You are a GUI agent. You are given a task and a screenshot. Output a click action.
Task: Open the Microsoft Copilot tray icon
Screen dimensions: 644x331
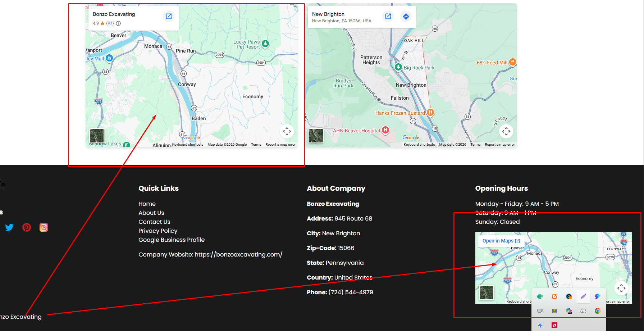[x=569, y=311]
